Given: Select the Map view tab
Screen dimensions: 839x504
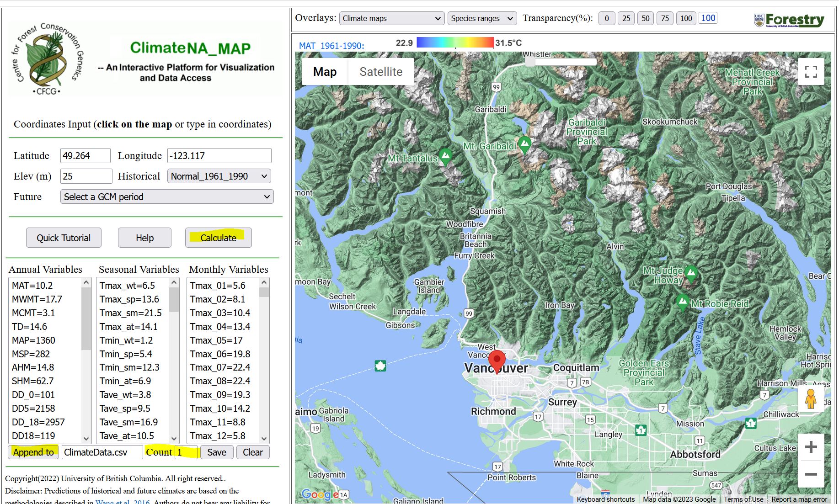Looking at the screenshot, I should pyautogui.click(x=325, y=72).
